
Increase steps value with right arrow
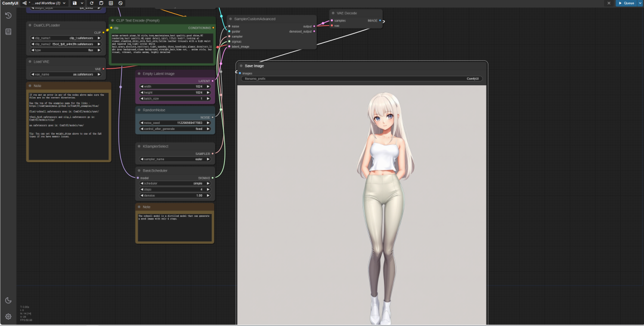pos(208,190)
